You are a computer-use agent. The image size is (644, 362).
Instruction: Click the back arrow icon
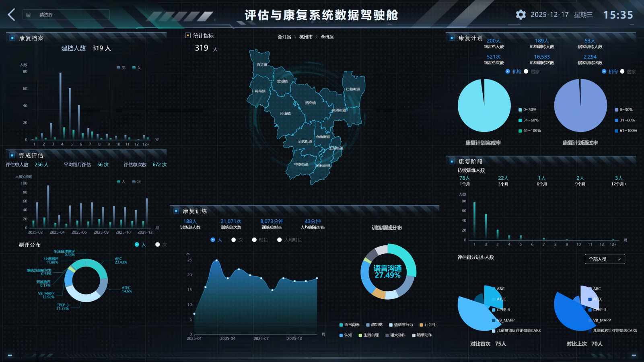(12, 15)
